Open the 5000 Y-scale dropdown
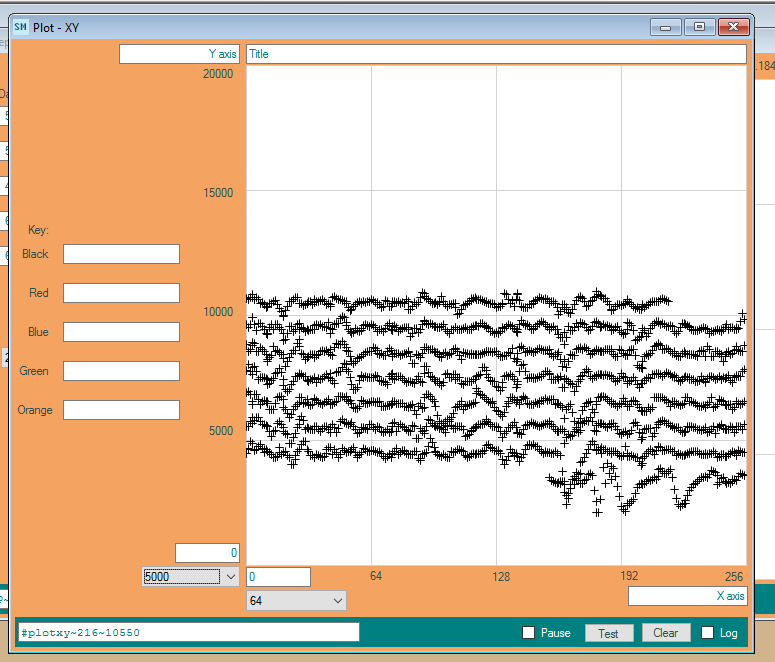The height and width of the screenshot is (662, 775). [229, 577]
